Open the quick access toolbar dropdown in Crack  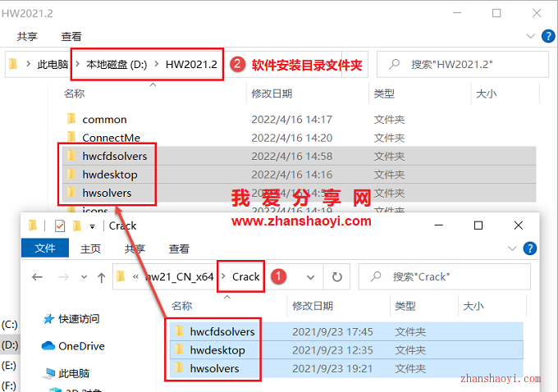pos(92,226)
